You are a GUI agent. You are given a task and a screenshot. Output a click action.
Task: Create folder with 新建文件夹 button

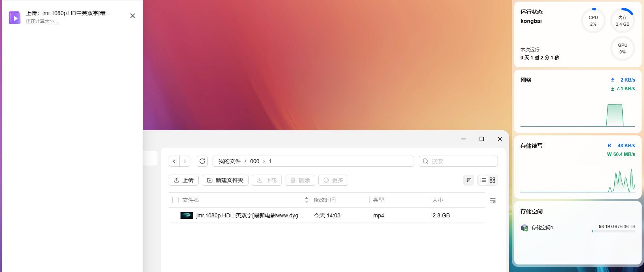coord(225,180)
